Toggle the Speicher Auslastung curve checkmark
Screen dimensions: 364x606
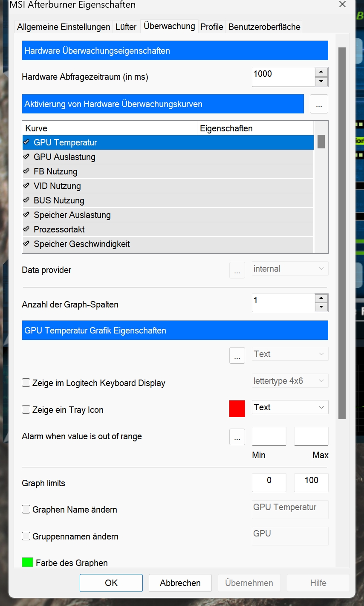click(26, 215)
